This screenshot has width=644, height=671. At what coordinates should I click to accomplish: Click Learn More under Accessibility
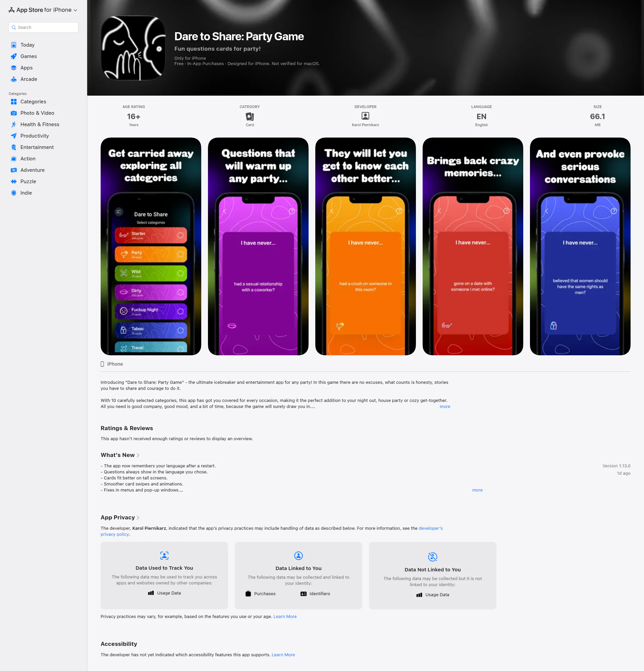(283, 655)
